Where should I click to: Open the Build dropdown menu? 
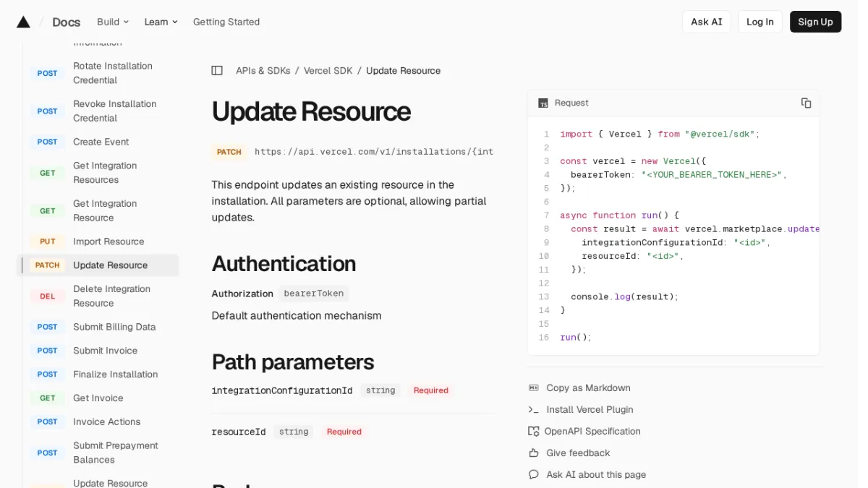[113, 22]
